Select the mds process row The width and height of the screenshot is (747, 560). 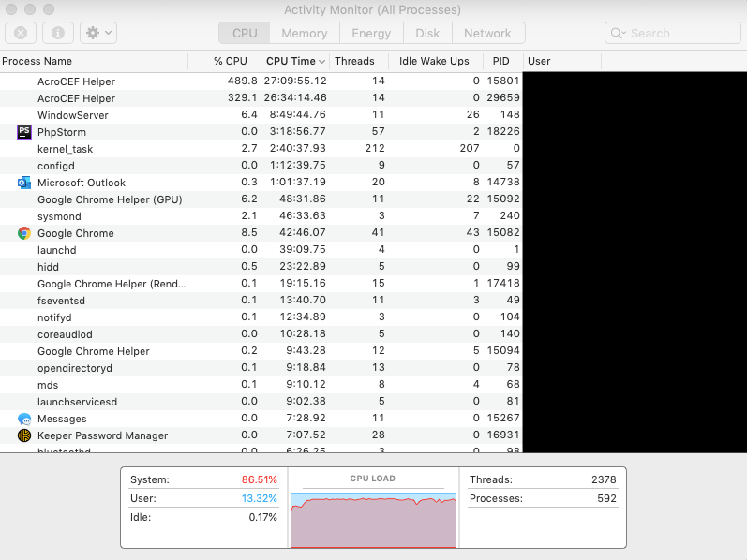[x=261, y=385]
